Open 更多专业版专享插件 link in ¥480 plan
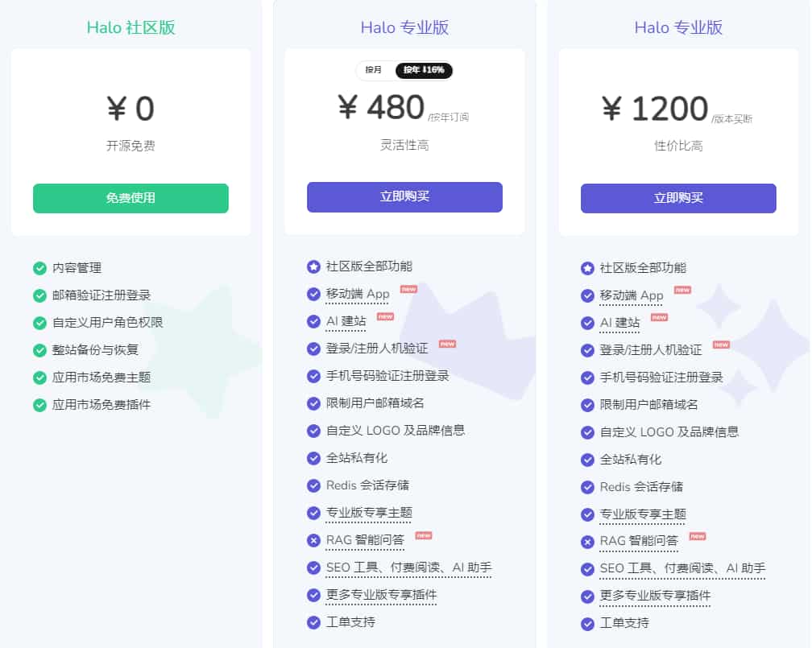This screenshot has height=648, width=812. tap(381, 595)
